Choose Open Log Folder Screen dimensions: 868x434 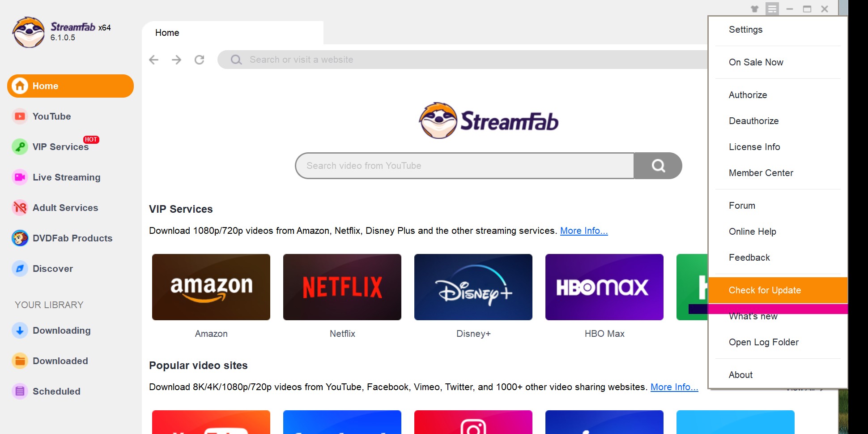[x=778, y=342]
